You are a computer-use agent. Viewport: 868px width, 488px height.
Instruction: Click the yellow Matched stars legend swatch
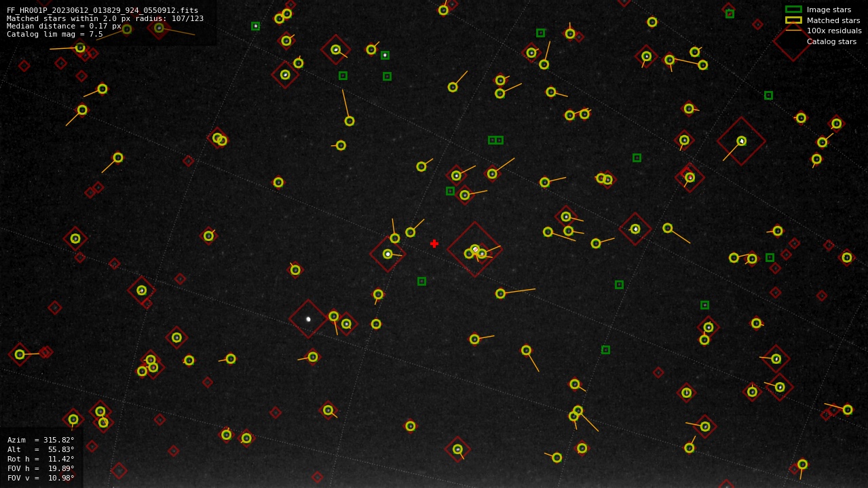(793, 20)
